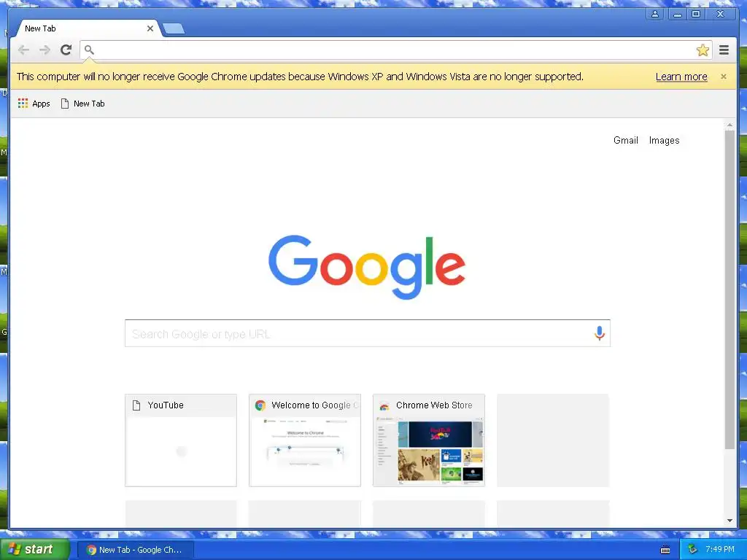Close the New Tab tab
This screenshot has width=747, height=560.
150,28
